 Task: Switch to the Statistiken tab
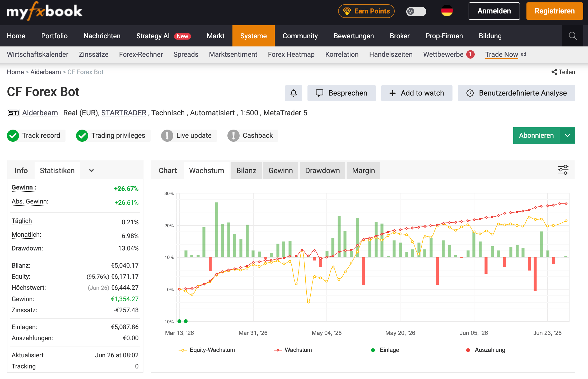pos(57,171)
